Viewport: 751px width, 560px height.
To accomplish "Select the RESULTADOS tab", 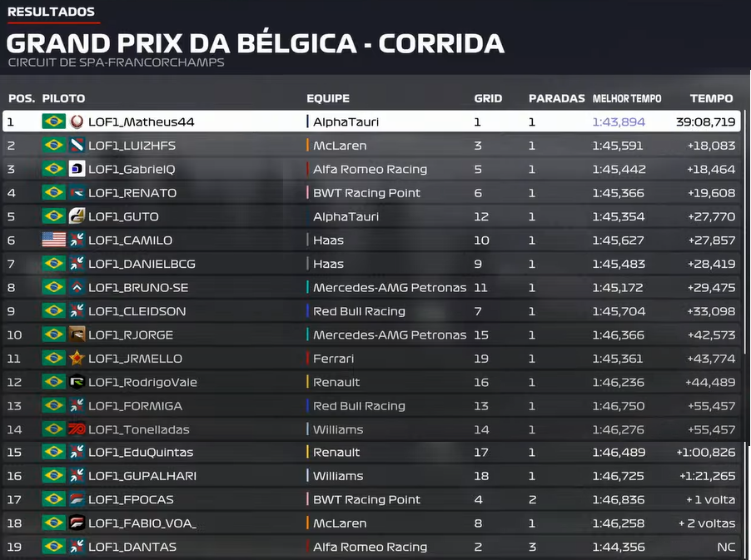I will [x=52, y=12].
